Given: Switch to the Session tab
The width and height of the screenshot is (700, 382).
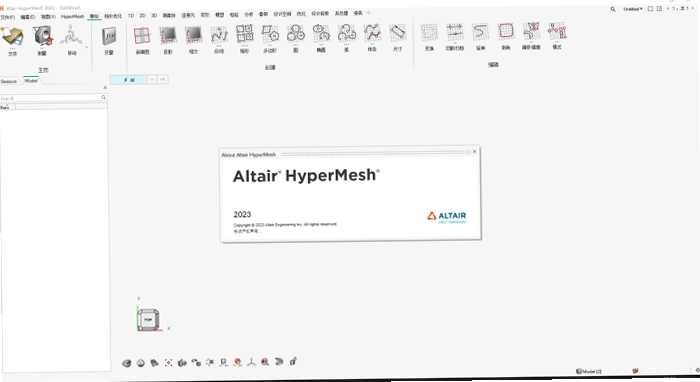Looking at the screenshot, I should point(8,81).
